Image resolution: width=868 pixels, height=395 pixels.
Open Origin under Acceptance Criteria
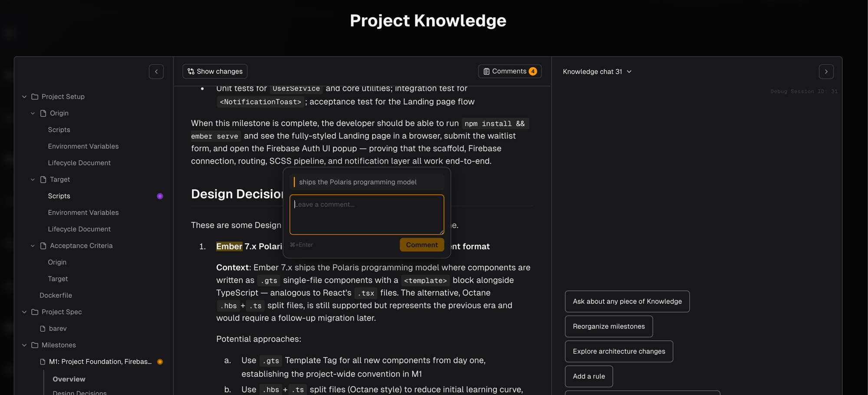[x=57, y=262]
